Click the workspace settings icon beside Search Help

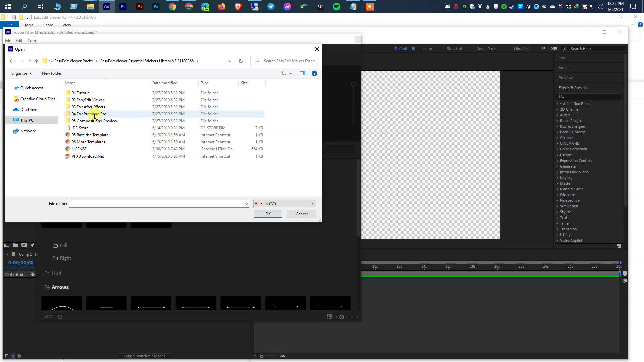tap(554, 49)
